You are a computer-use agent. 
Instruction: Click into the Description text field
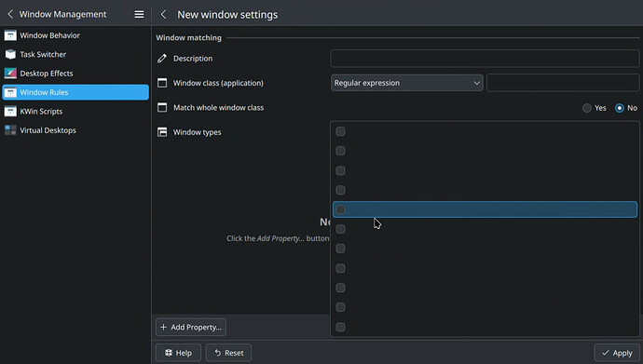click(x=485, y=58)
